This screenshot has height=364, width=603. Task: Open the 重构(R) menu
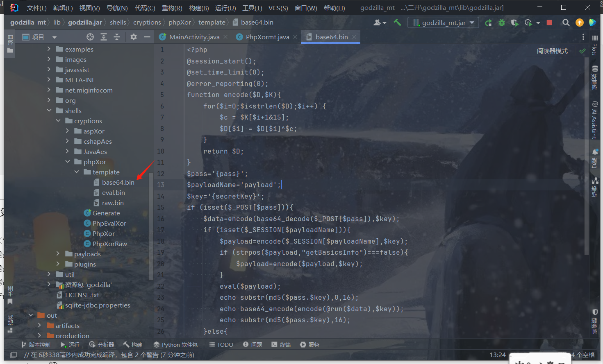point(172,8)
